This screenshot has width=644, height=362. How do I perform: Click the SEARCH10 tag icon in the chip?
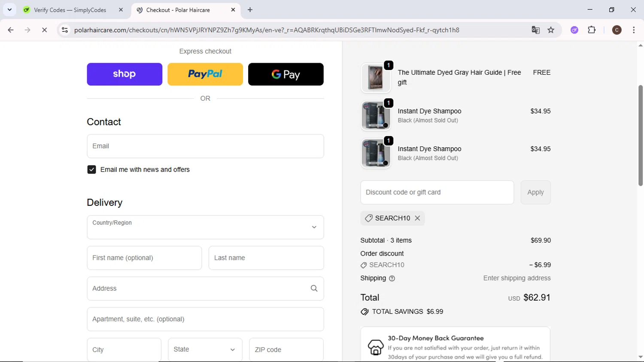tap(368, 218)
